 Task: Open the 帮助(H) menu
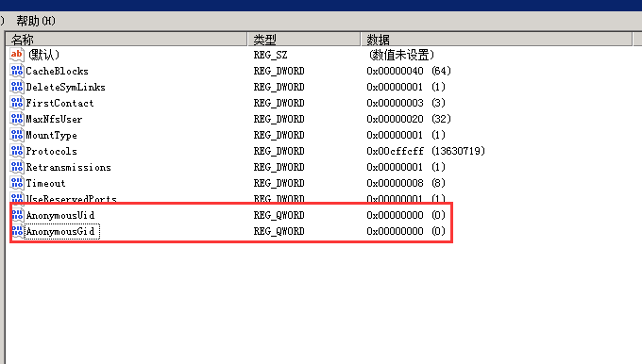click(36, 21)
